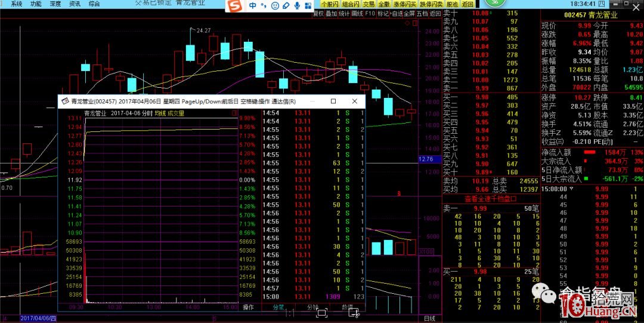644x323 pixels.
Task: Click the popup title bar app icon
Action: pos(65,101)
